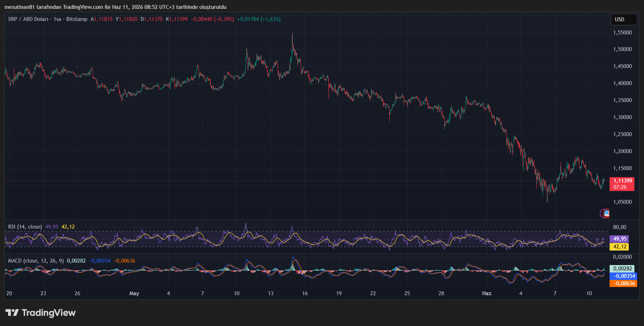The height and width of the screenshot is (326, 644).
Task: Click the blue −0,00354 MACD axis tag
Action: point(623,276)
